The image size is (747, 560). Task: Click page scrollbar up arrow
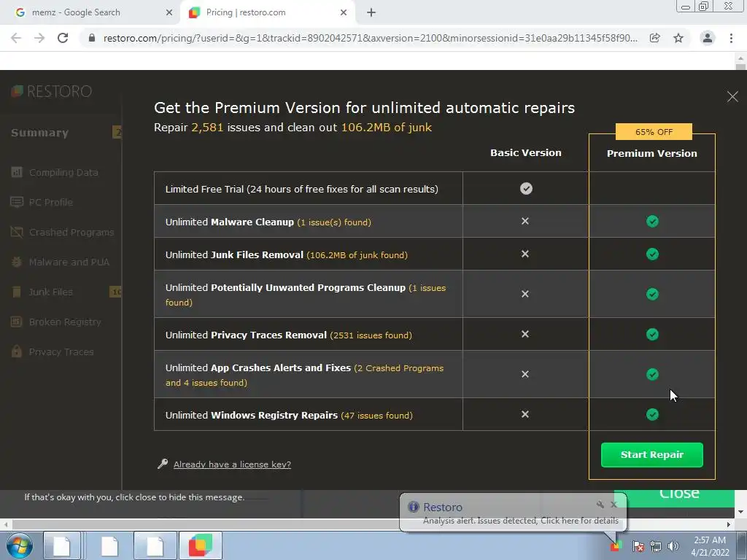point(740,58)
